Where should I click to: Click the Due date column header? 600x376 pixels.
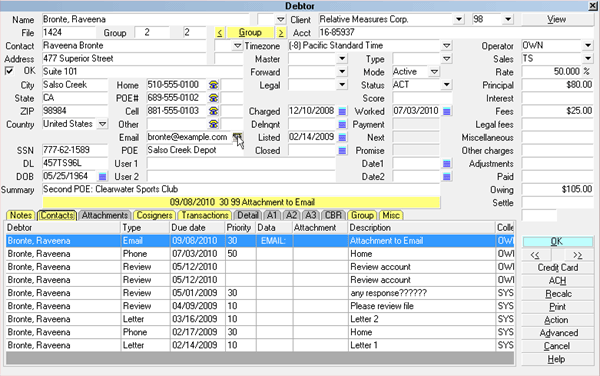coord(197,228)
